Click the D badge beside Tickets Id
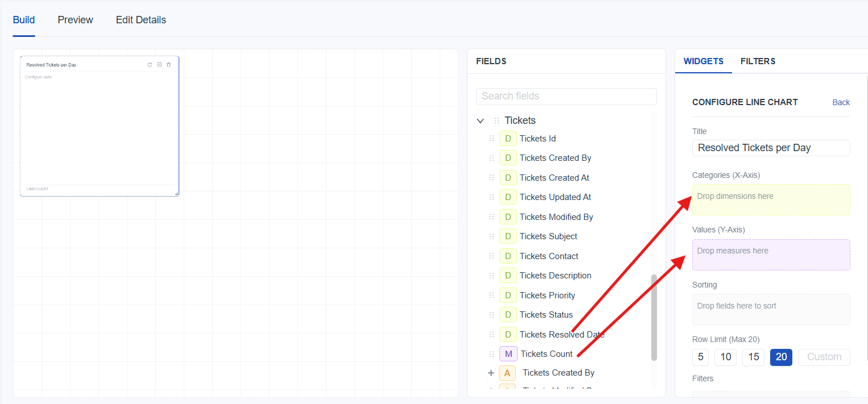The height and width of the screenshot is (404, 868). (x=508, y=139)
